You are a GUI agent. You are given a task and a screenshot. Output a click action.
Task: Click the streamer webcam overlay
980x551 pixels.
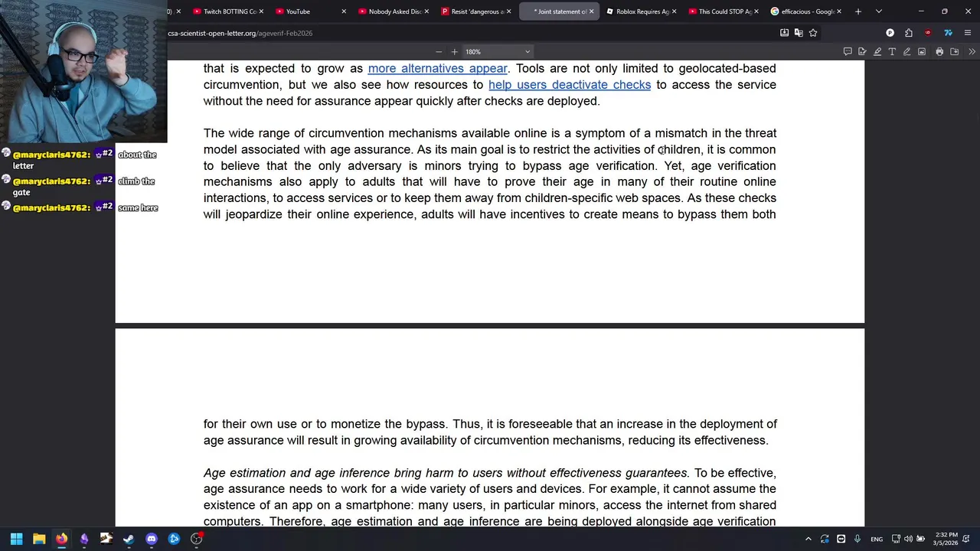click(x=83, y=71)
